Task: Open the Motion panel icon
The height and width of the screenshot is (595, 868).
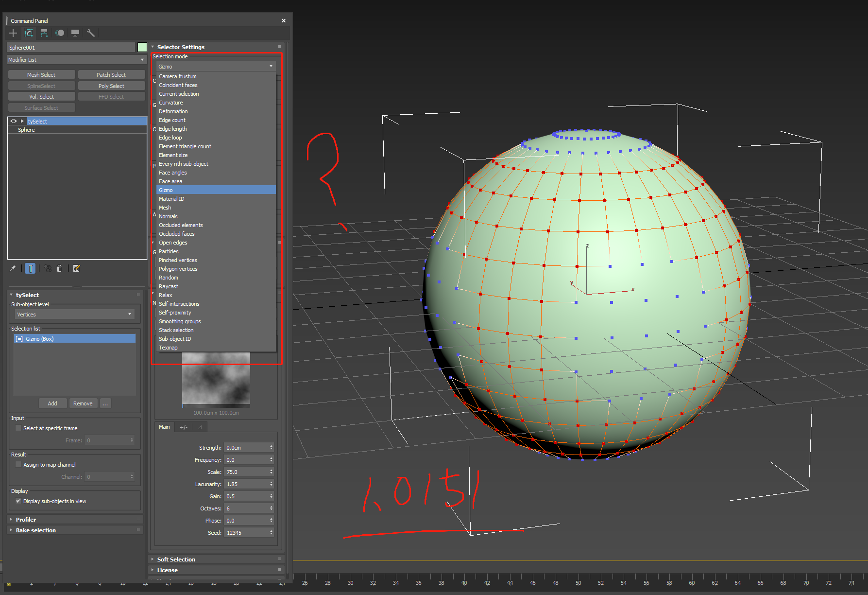Action: coord(60,33)
